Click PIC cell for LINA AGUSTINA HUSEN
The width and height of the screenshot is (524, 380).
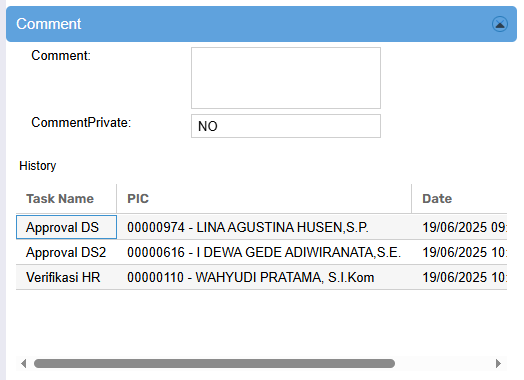[x=264, y=227]
